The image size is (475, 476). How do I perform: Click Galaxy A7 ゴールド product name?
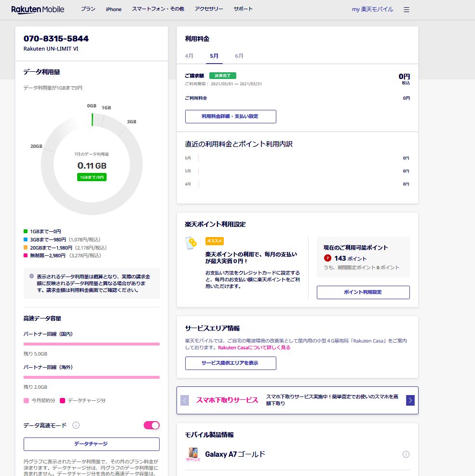tap(235, 454)
